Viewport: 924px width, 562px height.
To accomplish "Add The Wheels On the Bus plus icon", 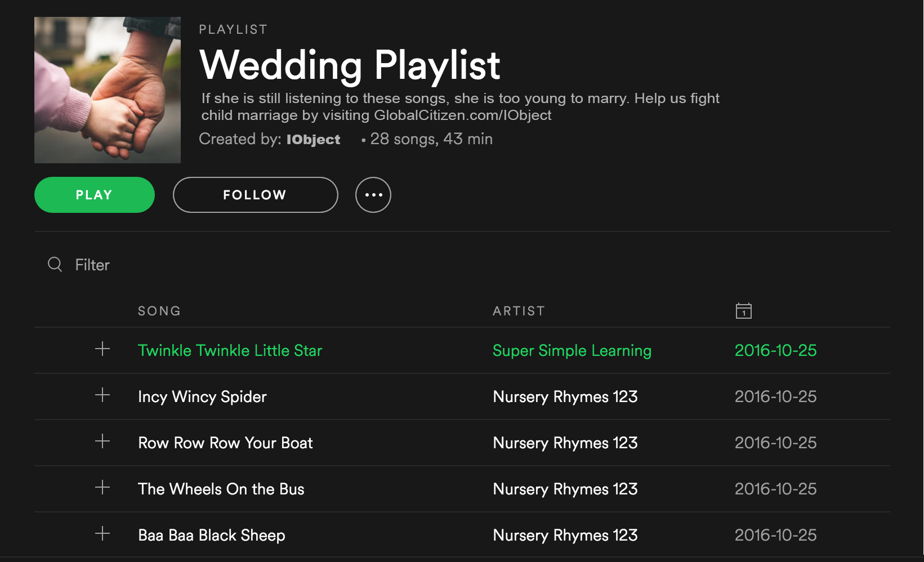I will coord(102,488).
